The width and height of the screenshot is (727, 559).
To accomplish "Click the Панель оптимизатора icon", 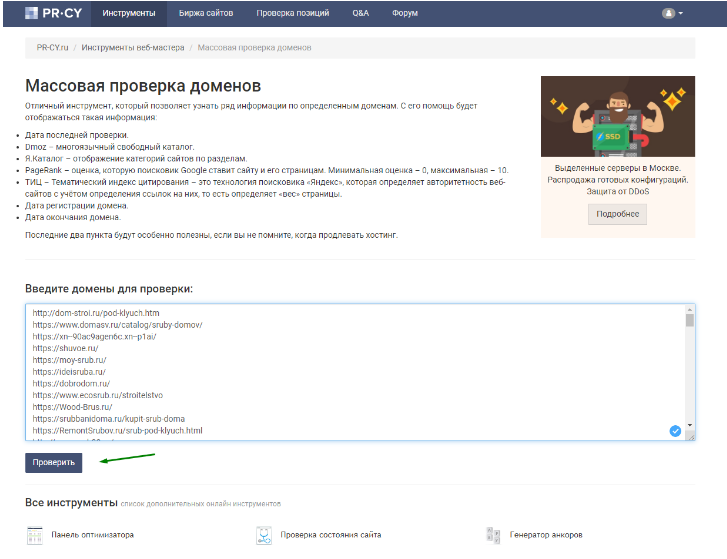I will click(34, 535).
